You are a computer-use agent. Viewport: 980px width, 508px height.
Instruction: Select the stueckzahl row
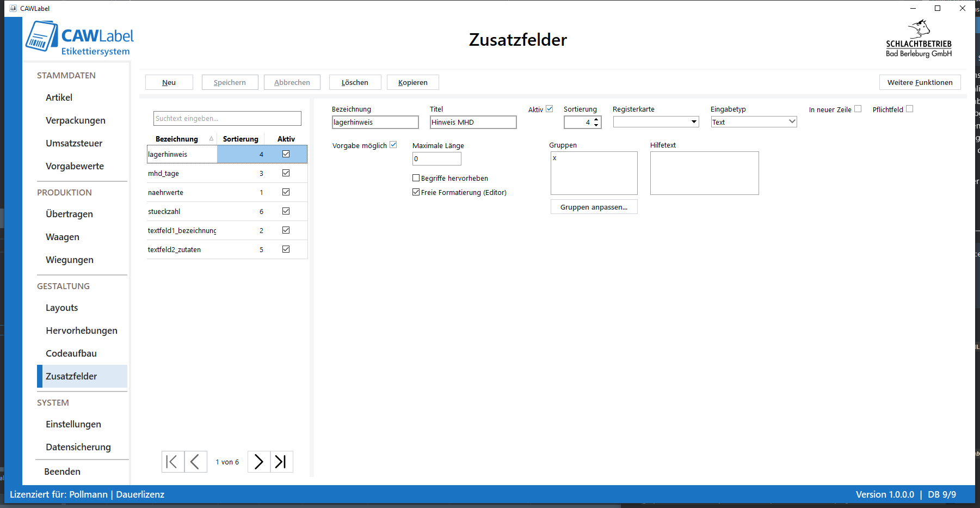click(227, 211)
